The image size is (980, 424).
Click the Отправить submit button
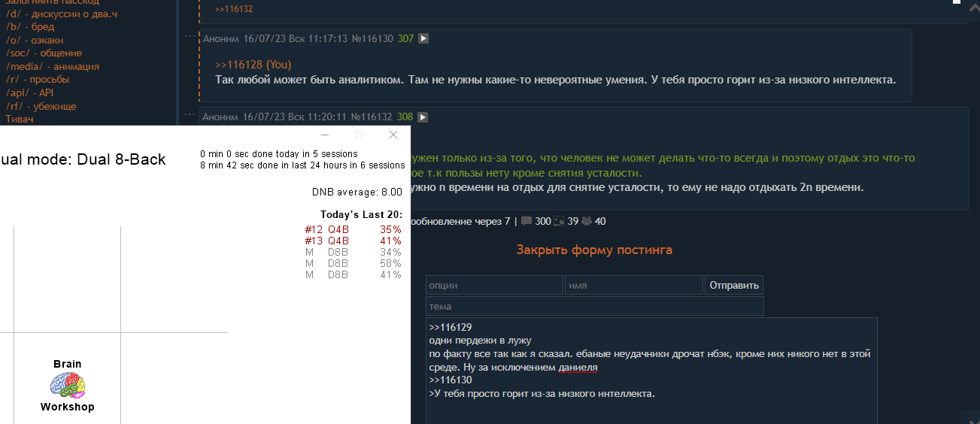coord(735,286)
